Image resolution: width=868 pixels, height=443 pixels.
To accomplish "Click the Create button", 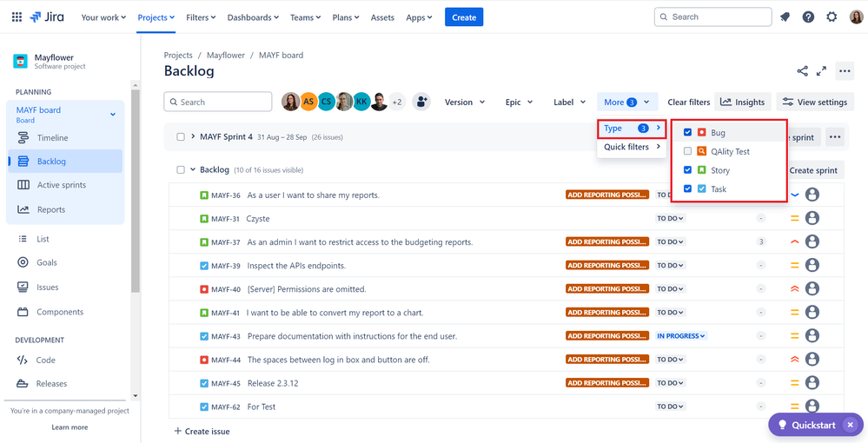I will [464, 17].
